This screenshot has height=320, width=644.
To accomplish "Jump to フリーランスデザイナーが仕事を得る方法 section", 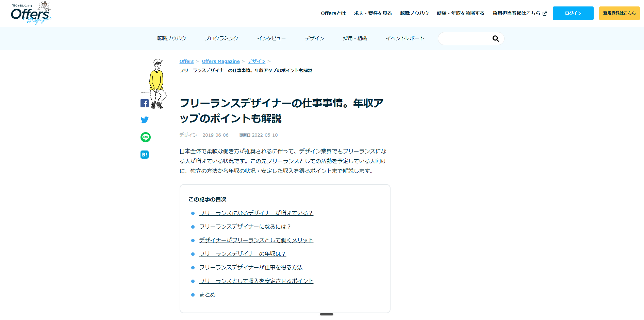I will (251, 267).
